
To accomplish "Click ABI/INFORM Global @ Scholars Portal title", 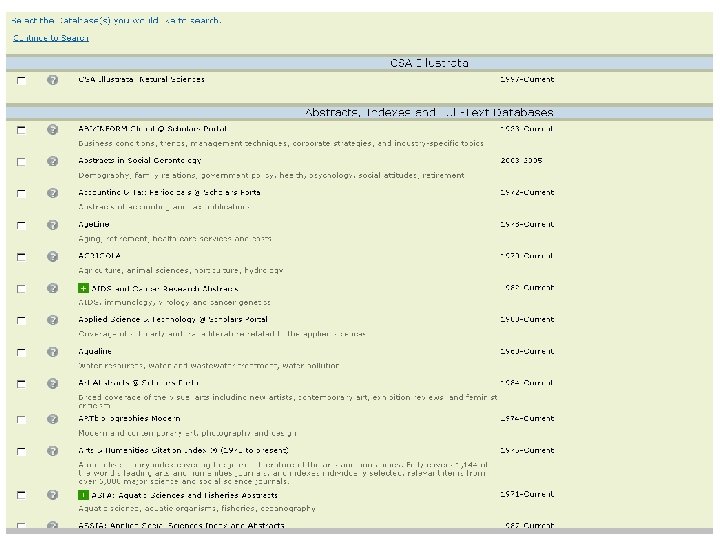I will 152,129.
